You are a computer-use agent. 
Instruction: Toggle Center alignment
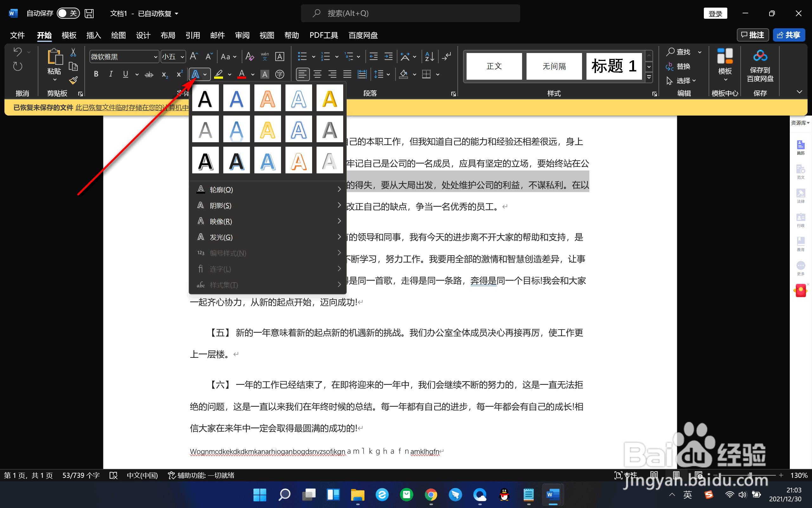318,74
